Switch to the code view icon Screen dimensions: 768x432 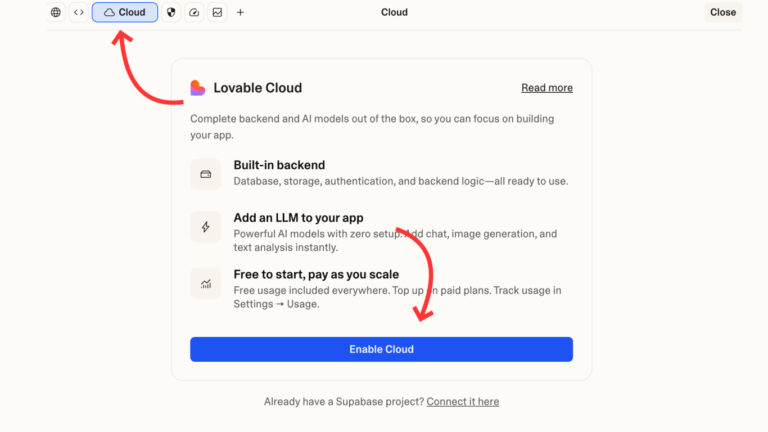click(78, 13)
